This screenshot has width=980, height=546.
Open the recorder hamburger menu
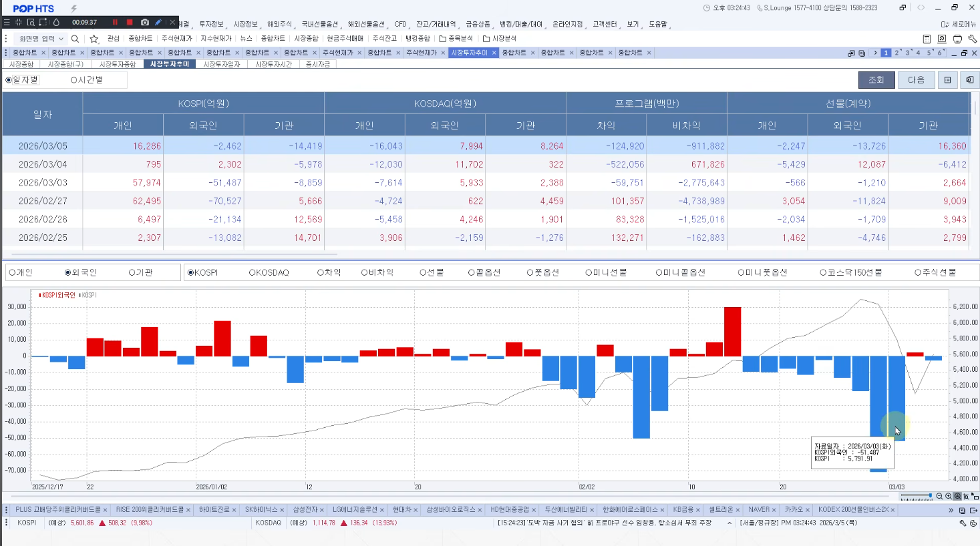(x=7, y=22)
